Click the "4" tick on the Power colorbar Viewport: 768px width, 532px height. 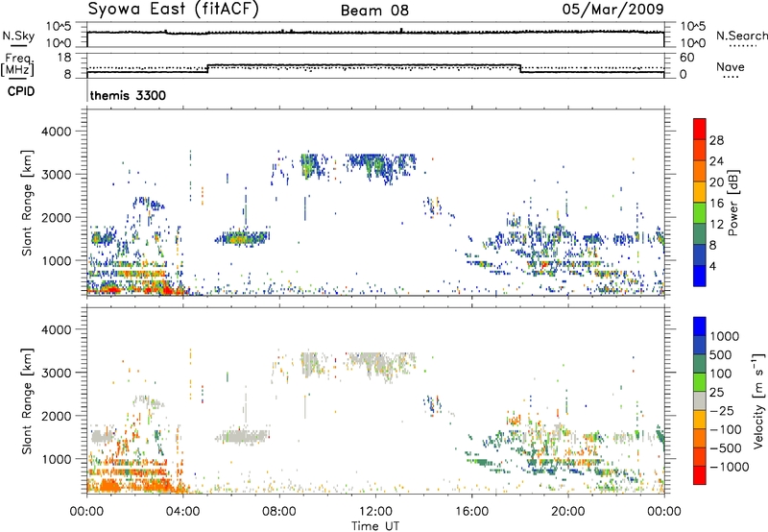pyautogui.click(x=712, y=266)
